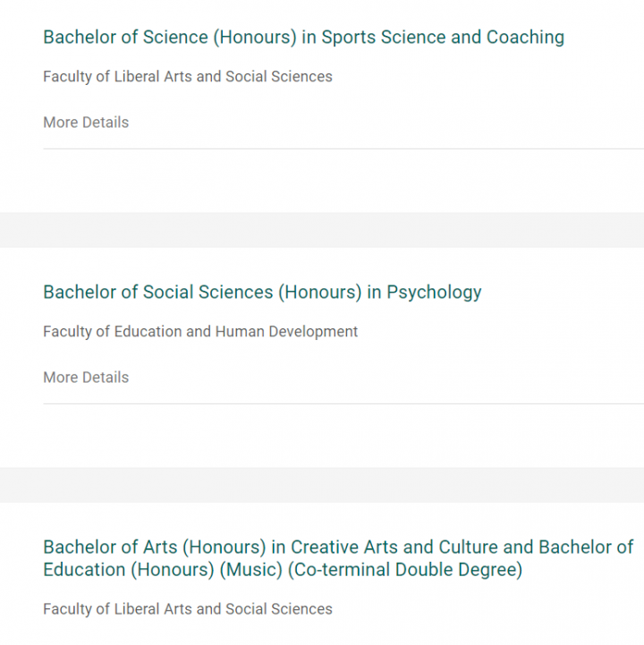The image size is (644, 645).
Task: View More Details for the Psychology programme
Action: point(86,378)
